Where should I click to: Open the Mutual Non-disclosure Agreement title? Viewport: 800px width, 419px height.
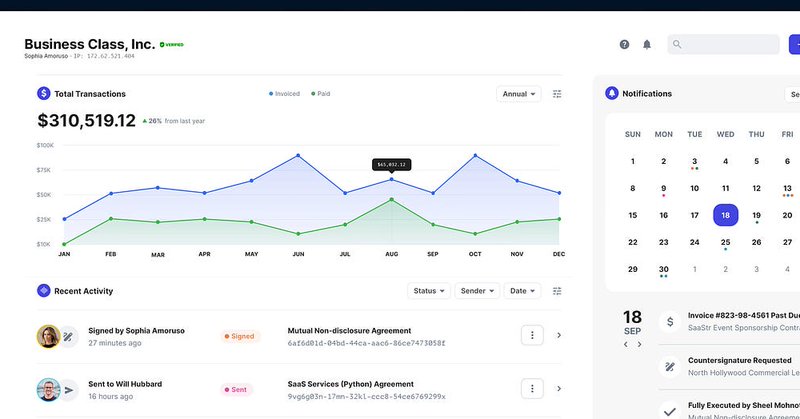[349, 331]
